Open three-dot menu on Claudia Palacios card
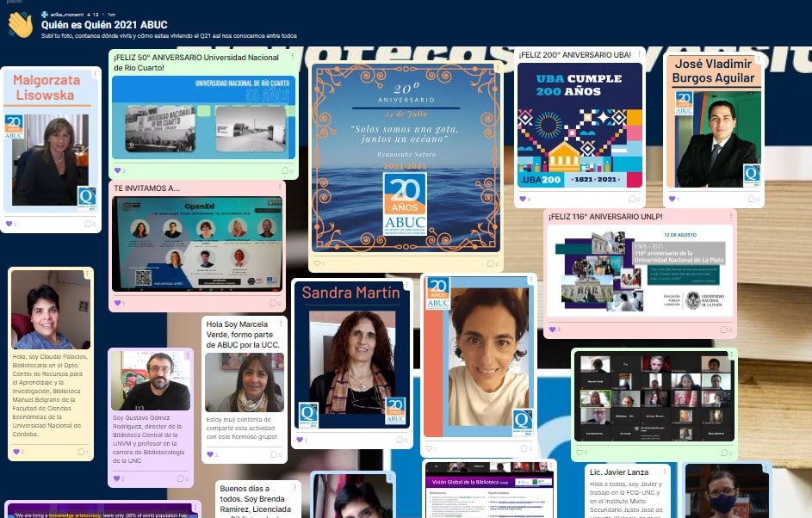Image resolution: width=812 pixels, height=518 pixels. [88, 274]
